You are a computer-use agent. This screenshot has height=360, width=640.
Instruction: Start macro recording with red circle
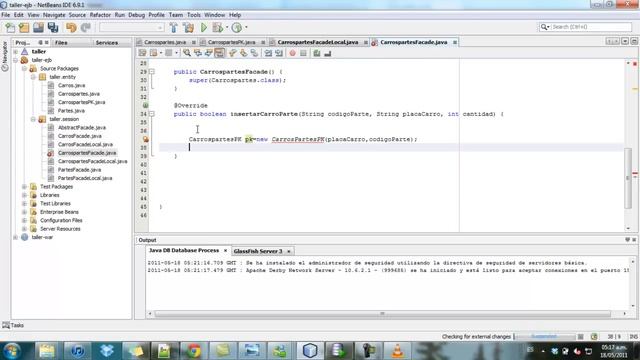click(x=292, y=53)
